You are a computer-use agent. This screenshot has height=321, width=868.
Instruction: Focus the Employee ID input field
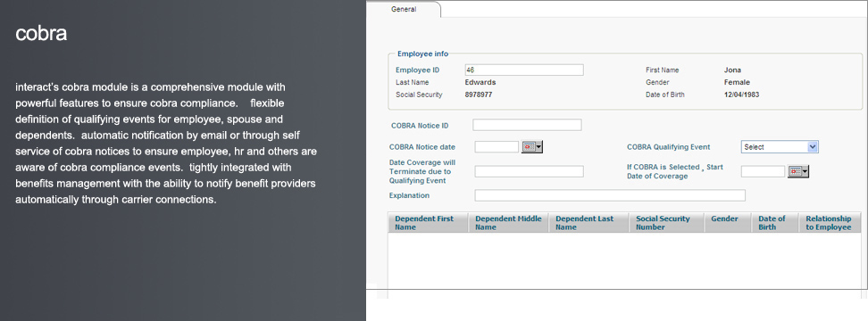(523, 70)
